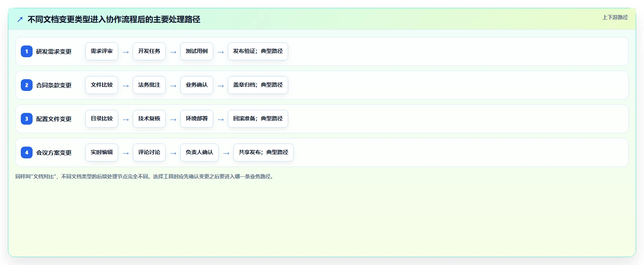This screenshot has height=265, width=644.
Task: Click the number 2 badge for 合同条款变更
Action: click(27, 85)
